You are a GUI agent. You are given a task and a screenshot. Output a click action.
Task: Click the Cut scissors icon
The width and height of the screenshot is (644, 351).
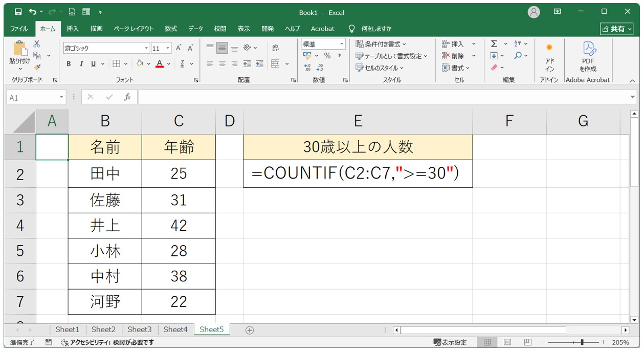(37, 44)
